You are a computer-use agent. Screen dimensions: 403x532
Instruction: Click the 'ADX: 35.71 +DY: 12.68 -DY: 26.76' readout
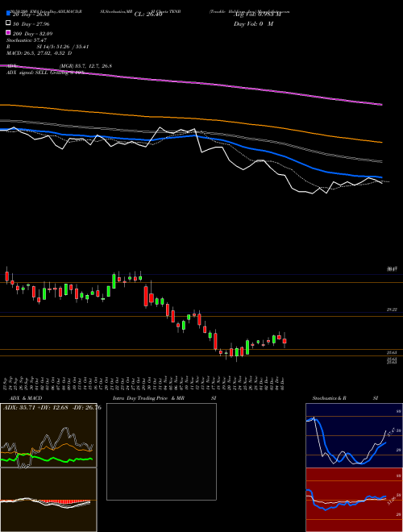click(x=52, y=408)
